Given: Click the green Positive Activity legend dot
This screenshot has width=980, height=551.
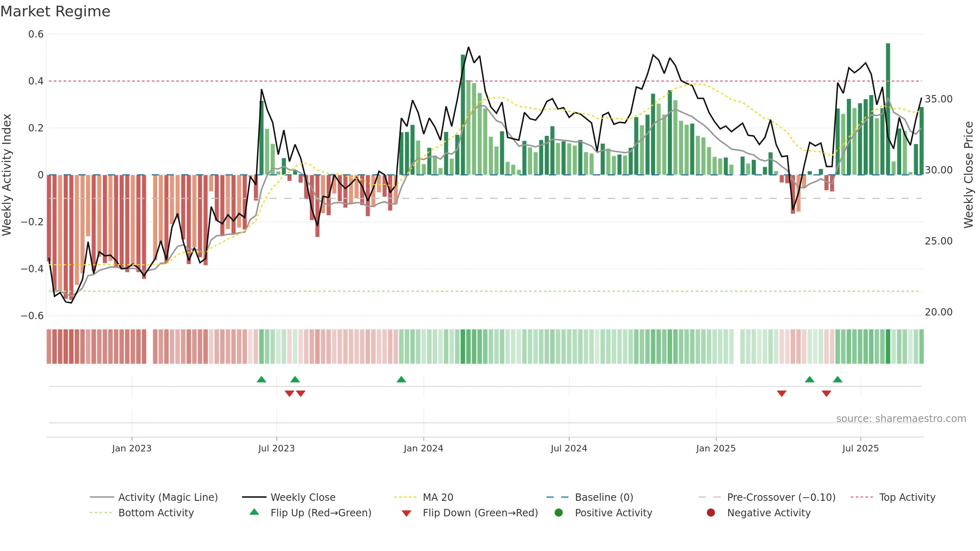Looking at the screenshot, I should pyautogui.click(x=559, y=513).
